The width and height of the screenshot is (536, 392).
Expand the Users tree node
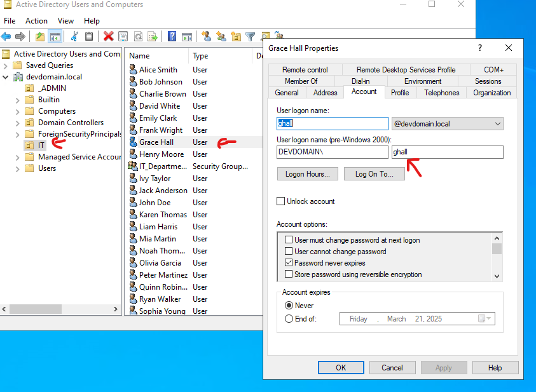17,169
